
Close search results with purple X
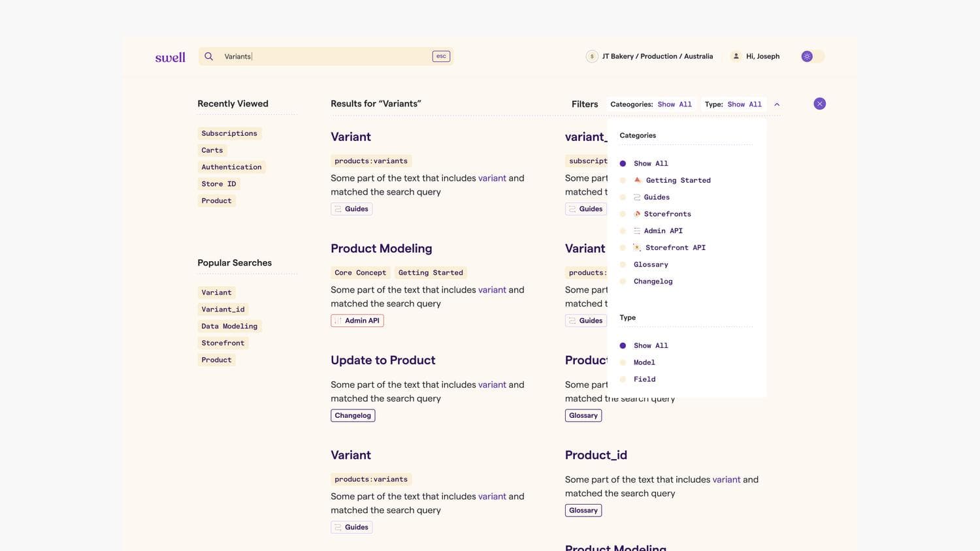point(819,104)
